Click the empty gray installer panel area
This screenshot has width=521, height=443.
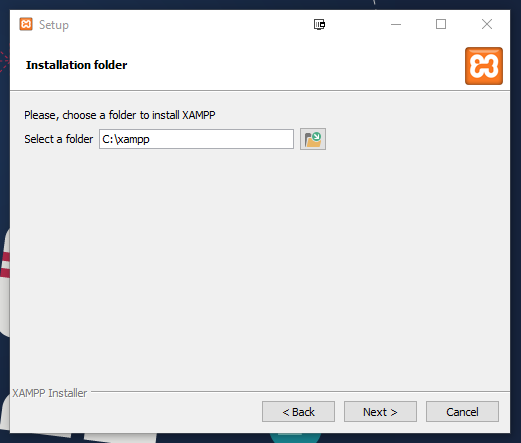[260, 267]
